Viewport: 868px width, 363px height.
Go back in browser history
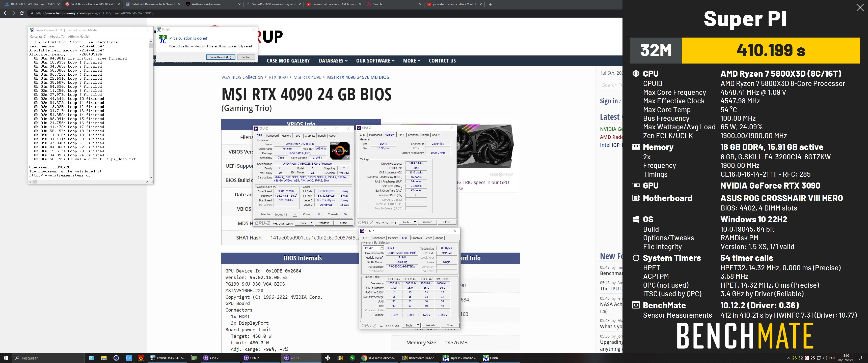coord(5,13)
